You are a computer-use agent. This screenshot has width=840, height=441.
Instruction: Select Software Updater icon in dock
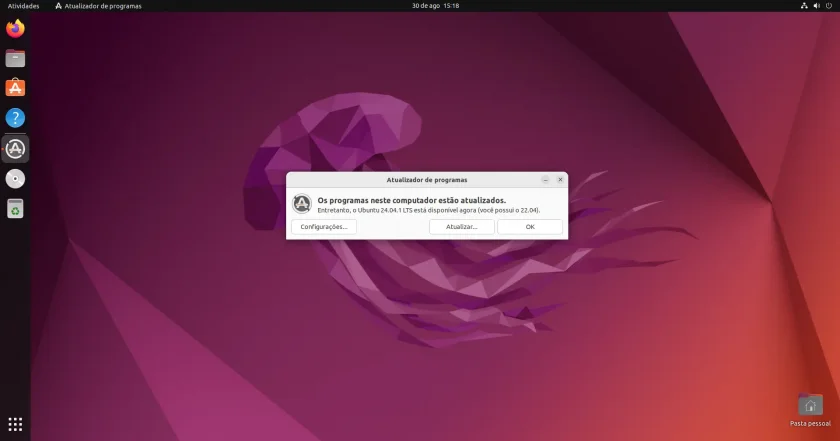coord(15,148)
